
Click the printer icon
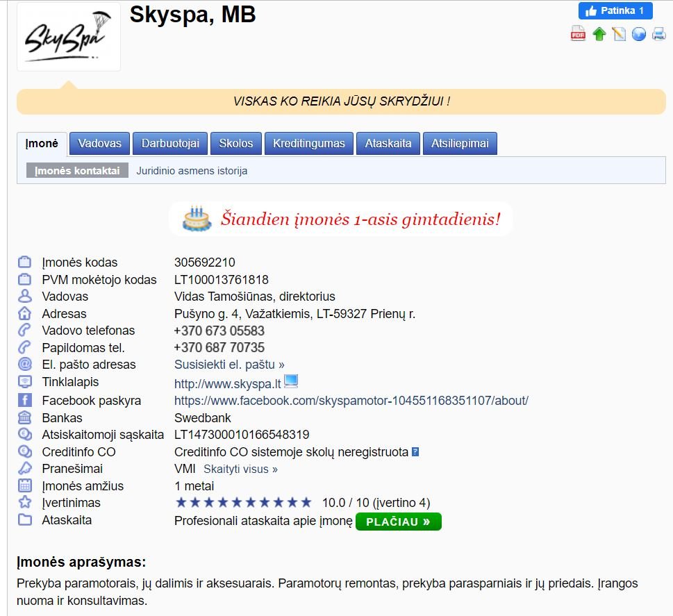tap(659, 33)
